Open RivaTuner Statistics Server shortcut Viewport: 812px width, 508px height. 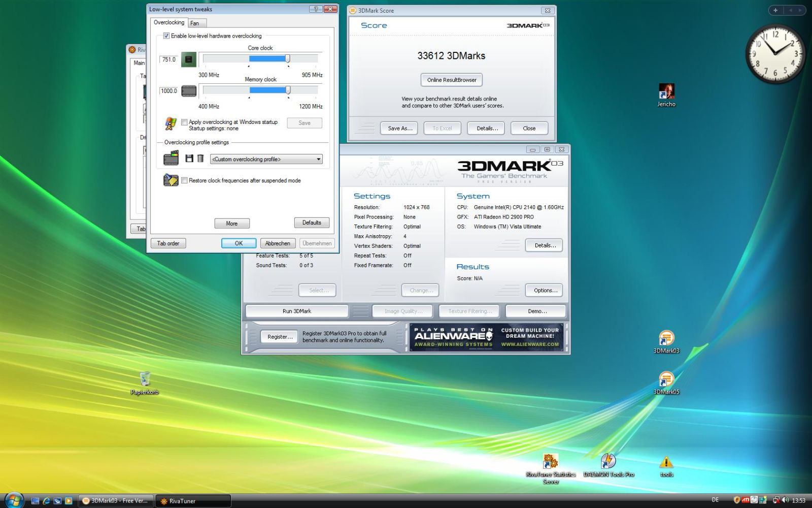point(551,469)
